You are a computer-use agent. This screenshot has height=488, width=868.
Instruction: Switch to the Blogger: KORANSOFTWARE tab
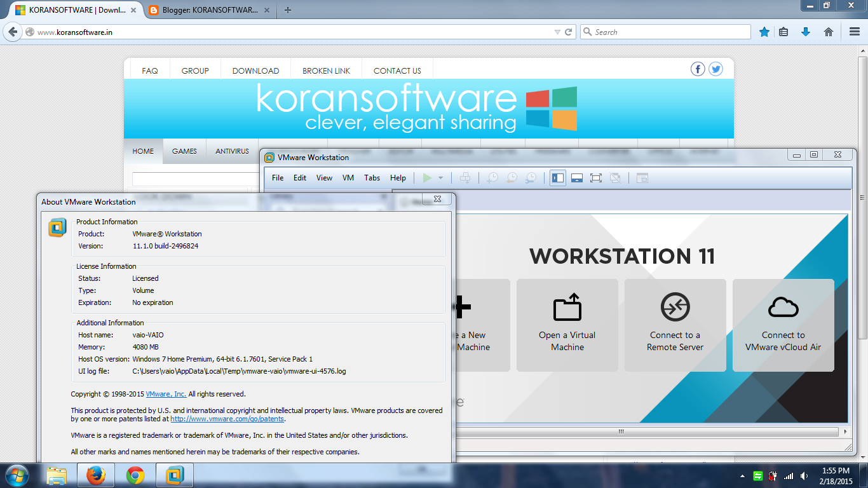coord(211,10)
